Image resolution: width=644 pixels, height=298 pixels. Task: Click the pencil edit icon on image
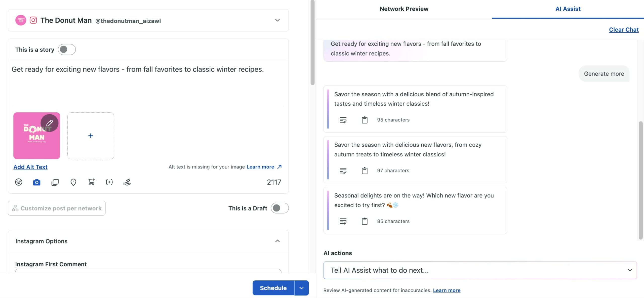pyautogui.click(x=50, y=123)
